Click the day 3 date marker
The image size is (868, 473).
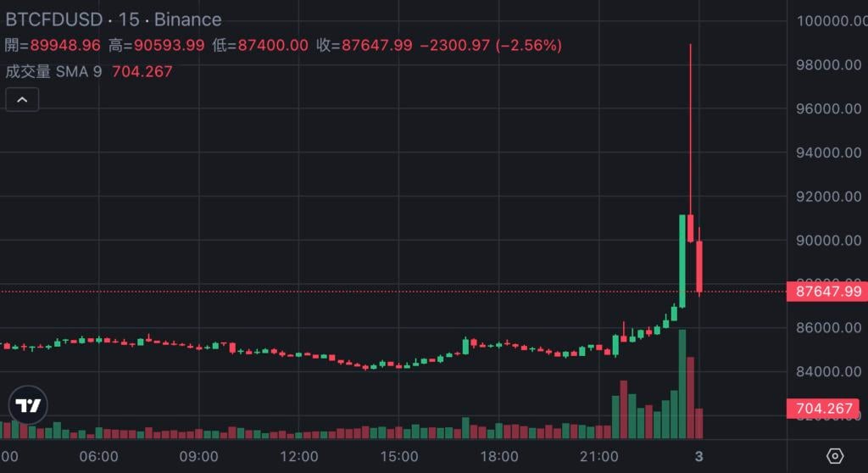click(698, 456)
